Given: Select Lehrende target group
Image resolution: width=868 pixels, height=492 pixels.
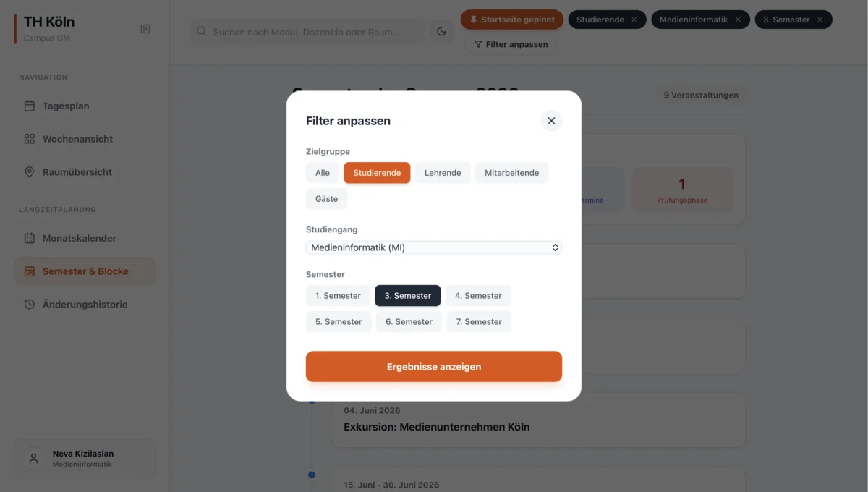Looking at the screenshot, I should coord(443,173).
